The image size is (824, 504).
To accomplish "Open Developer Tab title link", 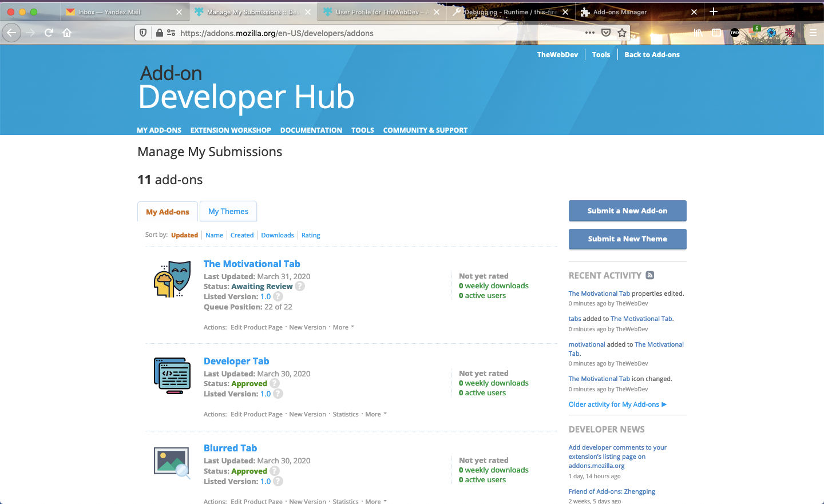I will click(236, 361).
